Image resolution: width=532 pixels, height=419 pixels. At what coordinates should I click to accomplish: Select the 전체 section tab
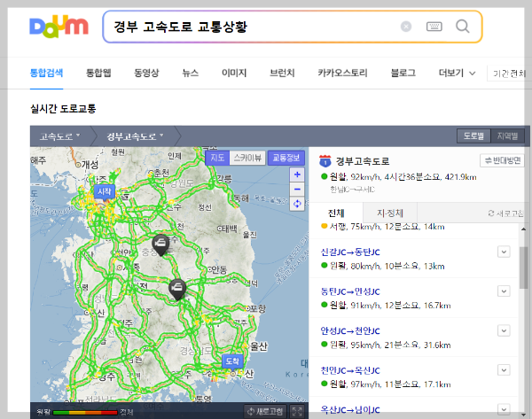pos(336,213)
